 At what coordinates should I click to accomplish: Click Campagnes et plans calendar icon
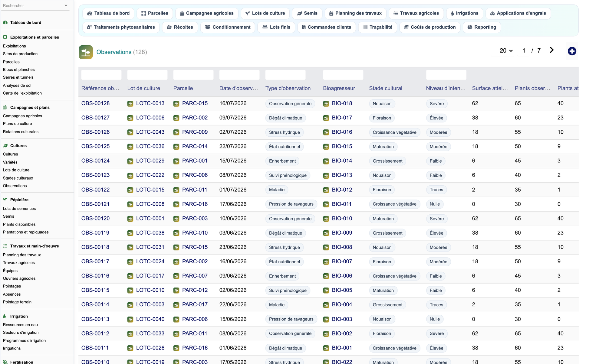(x=5, y=107)
